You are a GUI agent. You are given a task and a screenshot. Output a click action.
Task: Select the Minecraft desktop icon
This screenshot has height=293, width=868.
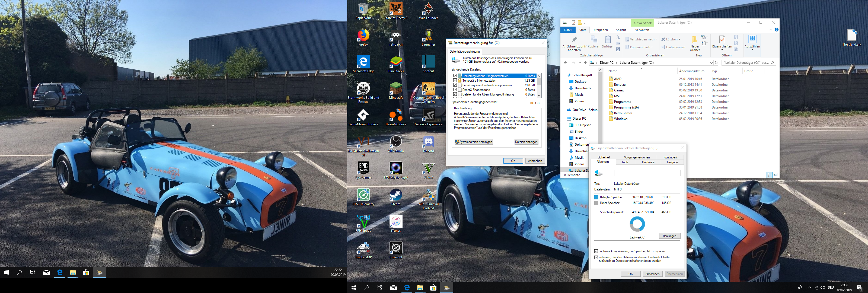(x=396, y=91)
